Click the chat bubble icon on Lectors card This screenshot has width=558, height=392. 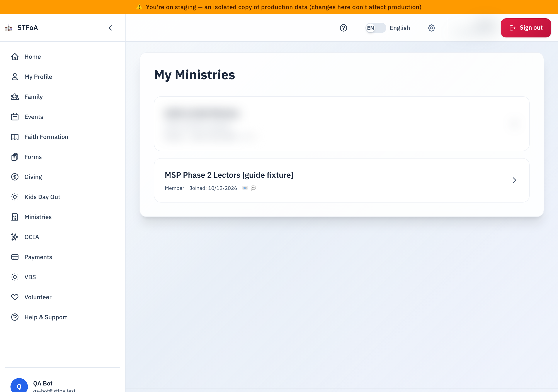253,188
